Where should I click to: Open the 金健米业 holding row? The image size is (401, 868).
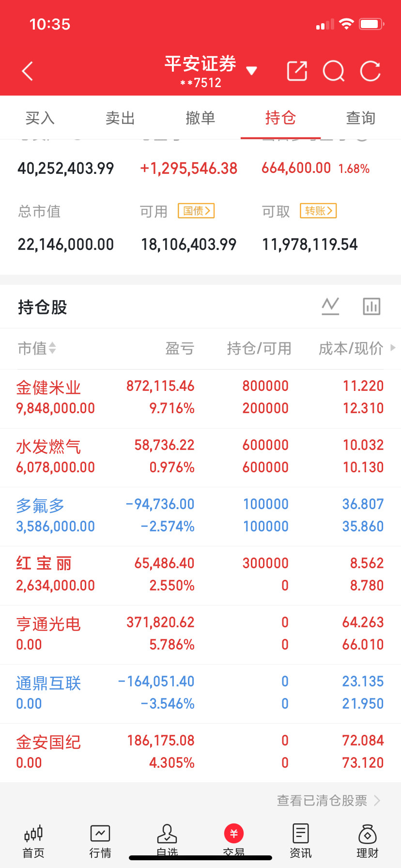click(200, 398)
